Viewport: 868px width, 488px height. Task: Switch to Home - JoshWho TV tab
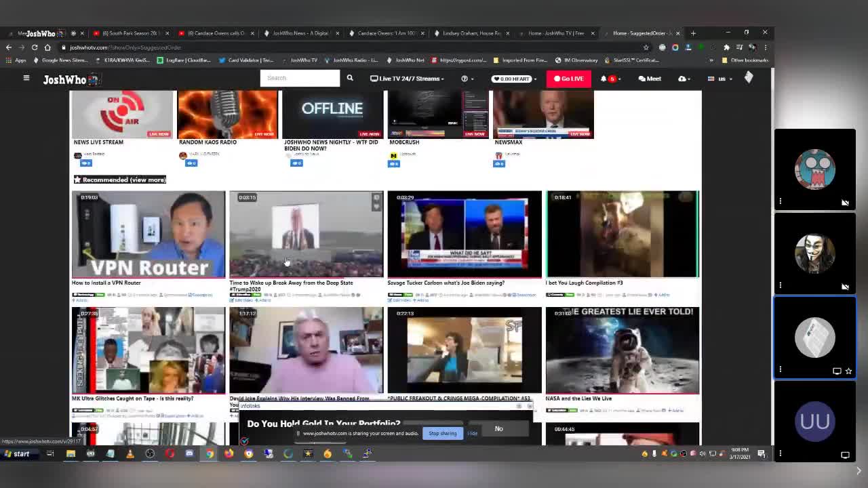556,33
